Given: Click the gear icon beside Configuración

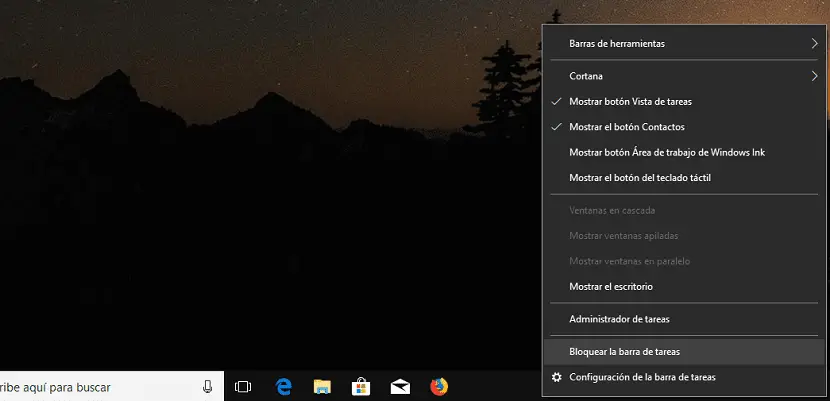Looking at the screenshot, I should pos(556,377).
